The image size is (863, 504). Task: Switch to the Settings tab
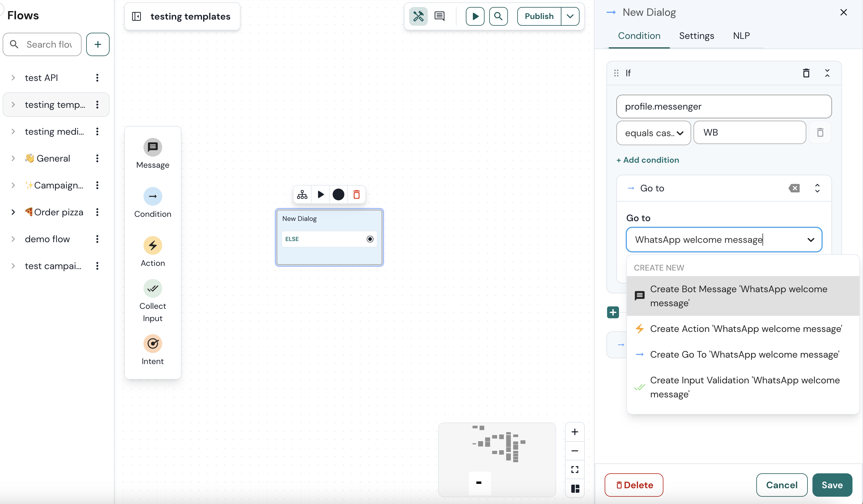coord(696,36)
